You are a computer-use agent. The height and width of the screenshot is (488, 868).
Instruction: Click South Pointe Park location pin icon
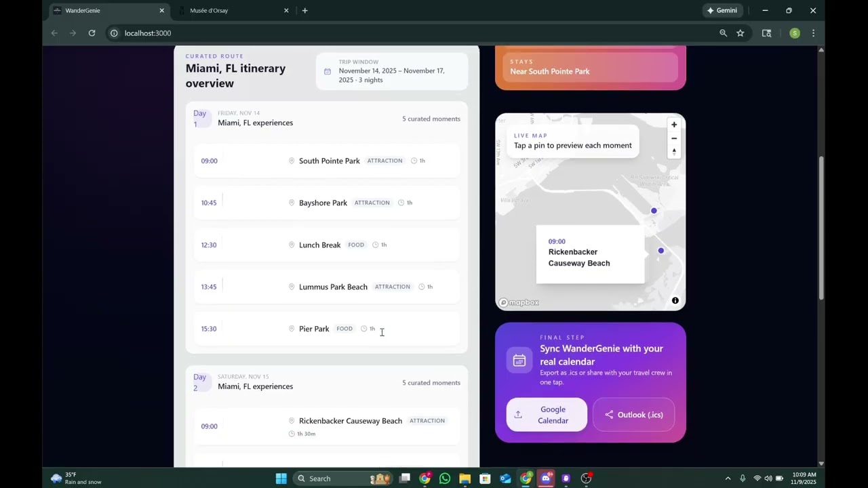292,161
